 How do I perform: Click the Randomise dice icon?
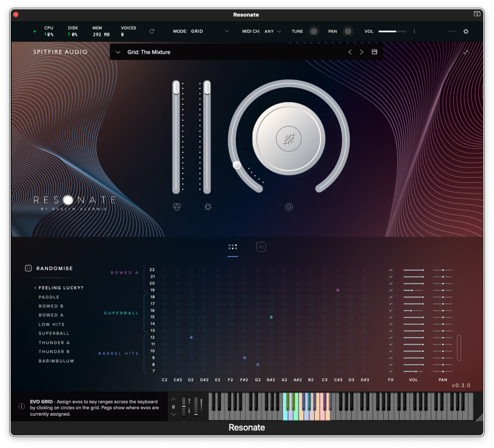tap(28, 268)
